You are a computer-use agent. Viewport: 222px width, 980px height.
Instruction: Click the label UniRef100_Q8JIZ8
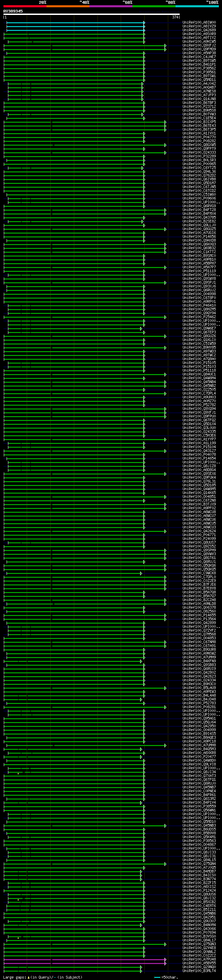point(199,465)
